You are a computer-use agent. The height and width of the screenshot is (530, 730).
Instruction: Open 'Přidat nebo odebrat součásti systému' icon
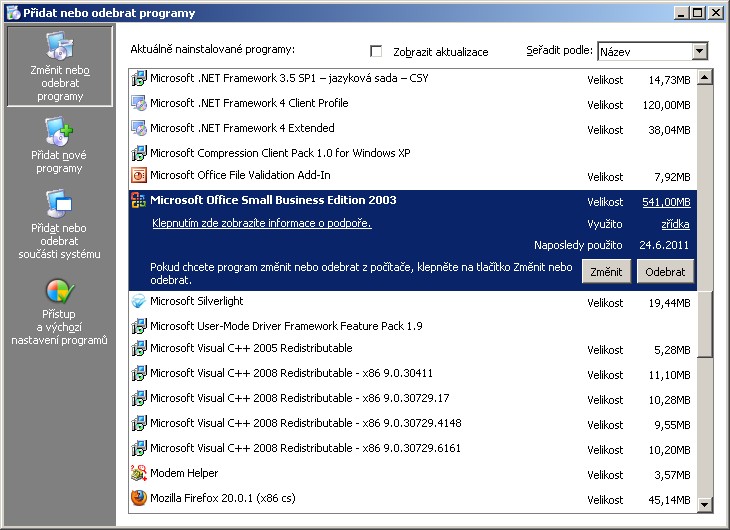tap(58, 204)
